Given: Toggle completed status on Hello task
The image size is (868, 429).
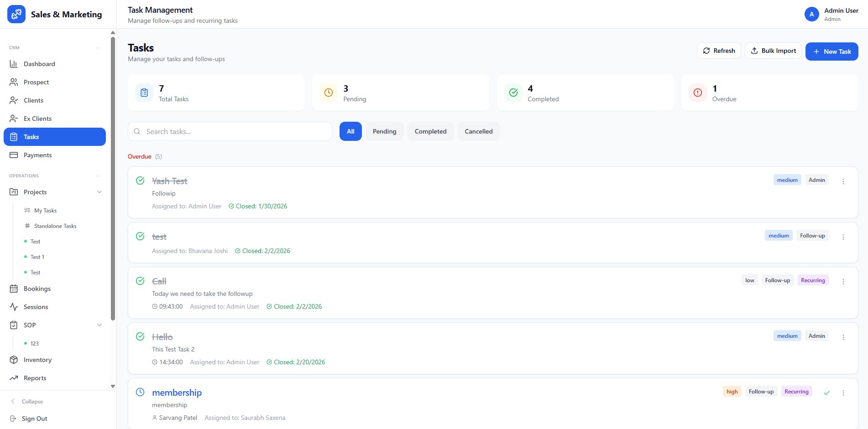Looking at the screenshot, I should click(140, 336).
